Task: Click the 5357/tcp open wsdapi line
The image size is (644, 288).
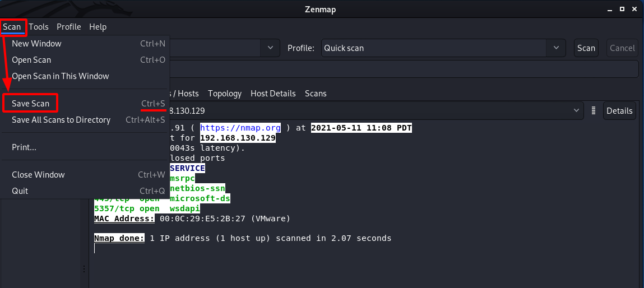Action: point(147,208)
